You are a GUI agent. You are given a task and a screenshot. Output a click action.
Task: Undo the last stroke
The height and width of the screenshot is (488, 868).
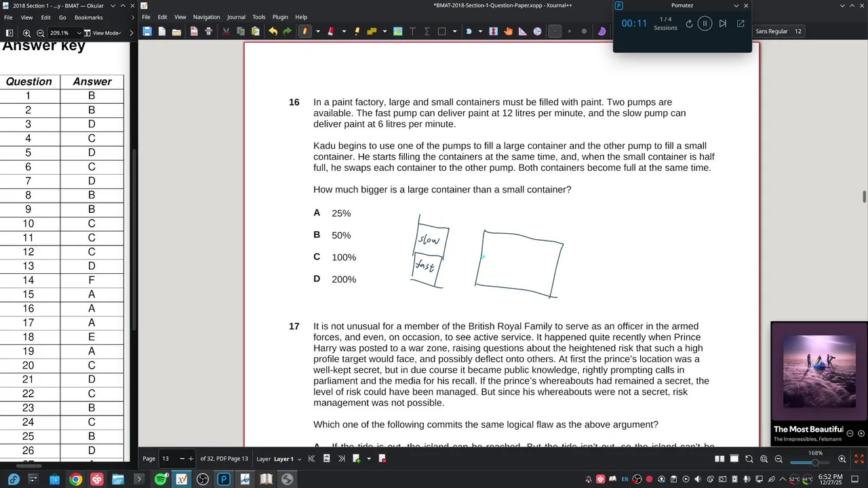click(273, 31)
